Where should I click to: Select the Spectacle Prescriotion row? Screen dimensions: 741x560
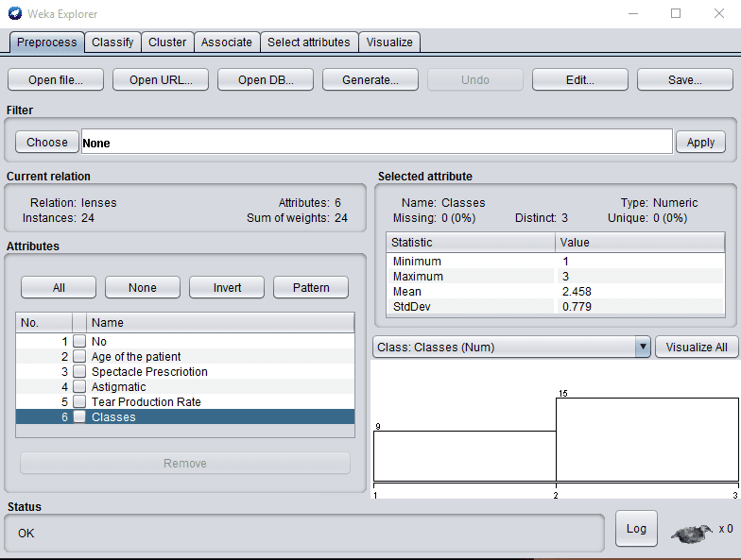coord(185,371)
